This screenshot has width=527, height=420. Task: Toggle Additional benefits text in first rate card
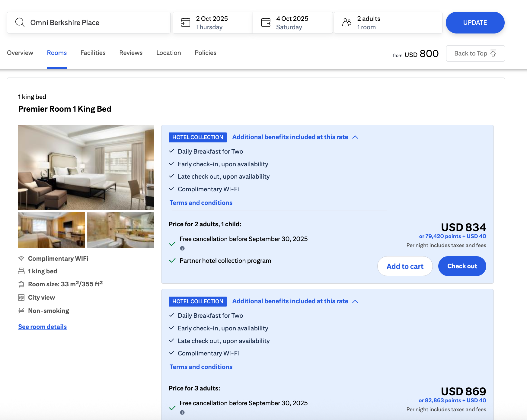290,137
